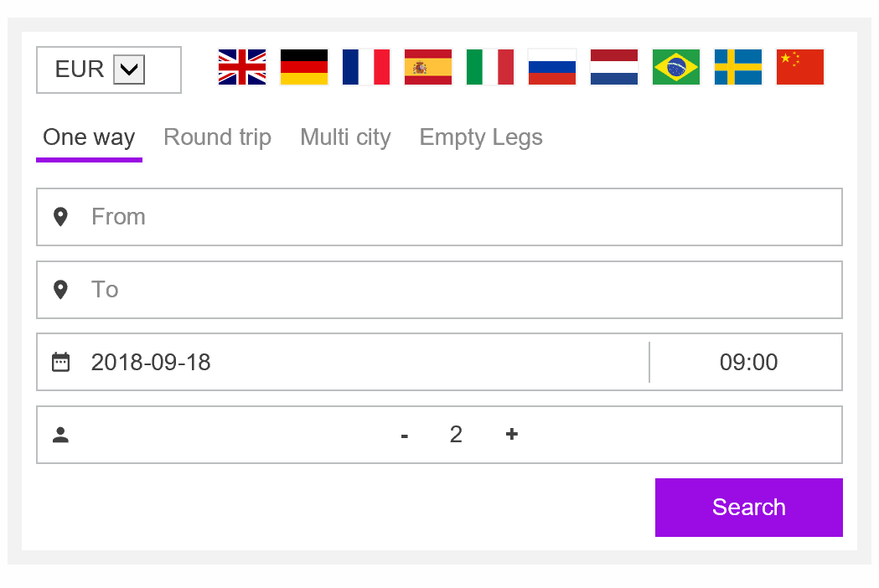Click the To destination field
The height and width of the screenshot is (588, 879).
click(x=439, y=290)
